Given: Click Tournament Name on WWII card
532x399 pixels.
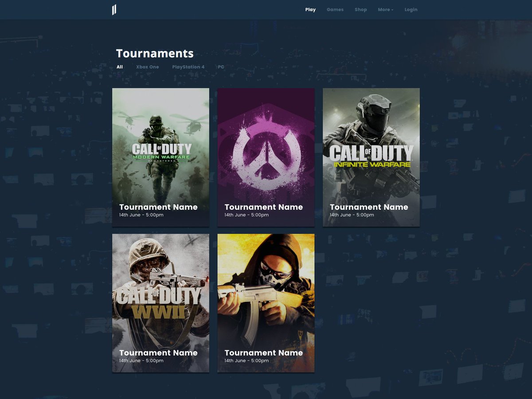Looking at the screenshot, I should pos(158,353).
